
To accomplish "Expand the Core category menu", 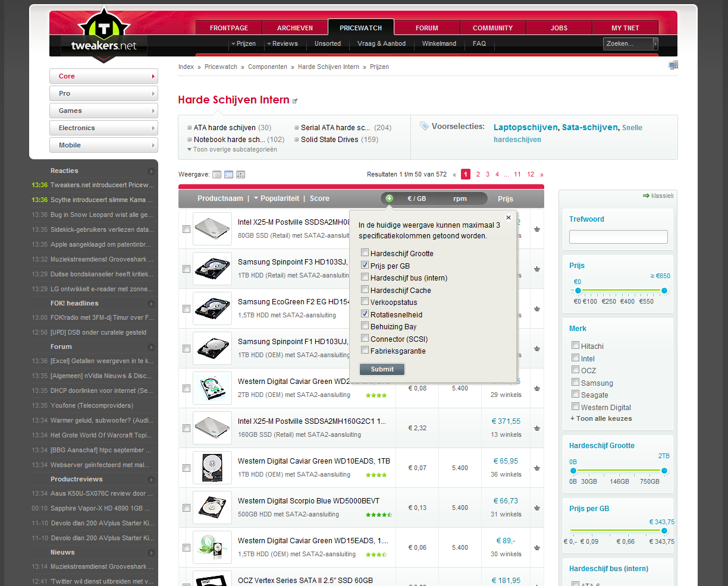I will pos(103,76).
